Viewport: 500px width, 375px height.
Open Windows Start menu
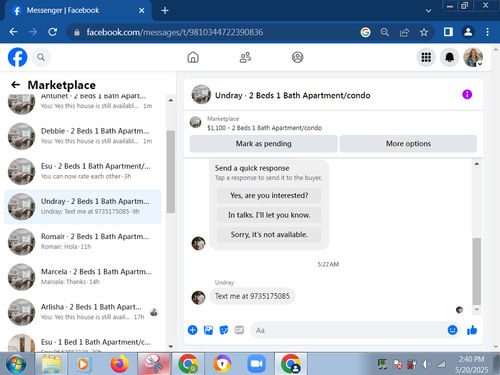16,364
